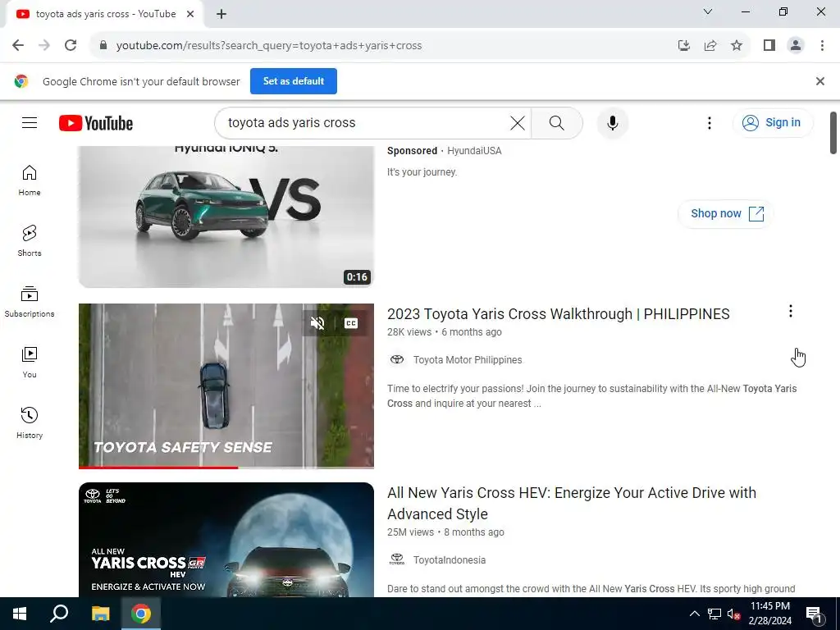The height and width of the screenshot is (630, 840).
Task: Go back with the browser back arrow
Action: click(18, 46)
